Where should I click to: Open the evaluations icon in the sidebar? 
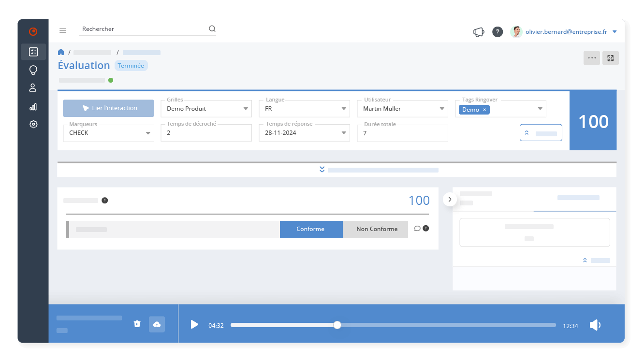pyautogui.click(x=33, y=52)
